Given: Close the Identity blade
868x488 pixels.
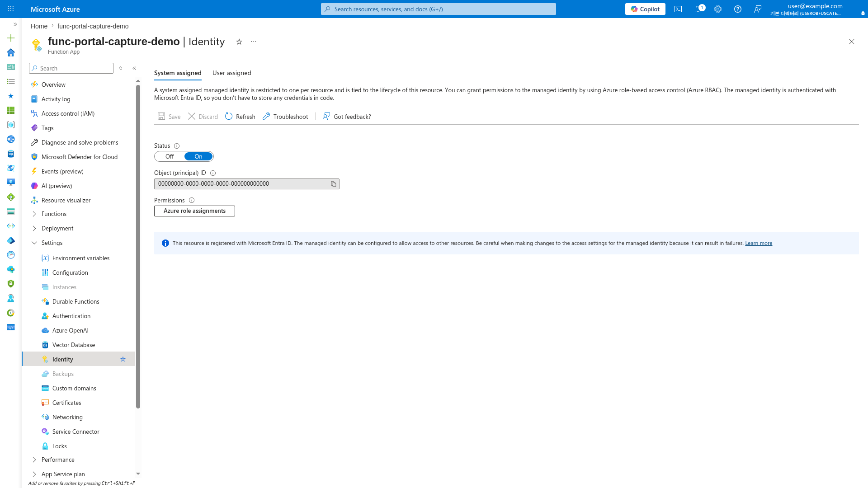Looking at the screenshot, I should pos(852,42).
